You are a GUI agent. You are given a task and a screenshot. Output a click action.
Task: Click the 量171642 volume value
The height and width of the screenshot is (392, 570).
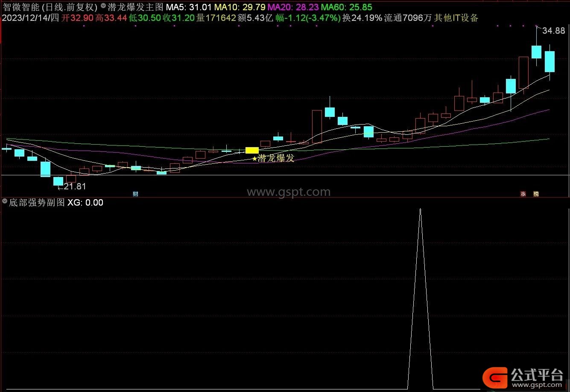point(216,18)
